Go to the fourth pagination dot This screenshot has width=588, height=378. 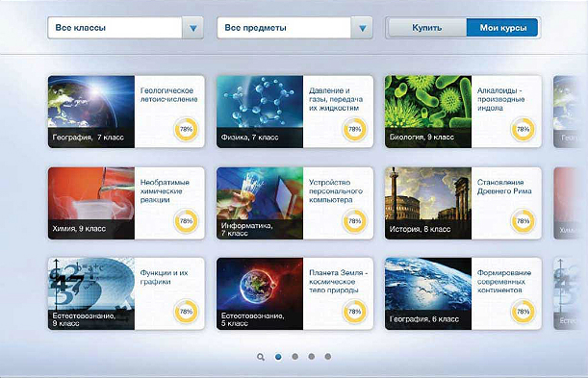328,357
